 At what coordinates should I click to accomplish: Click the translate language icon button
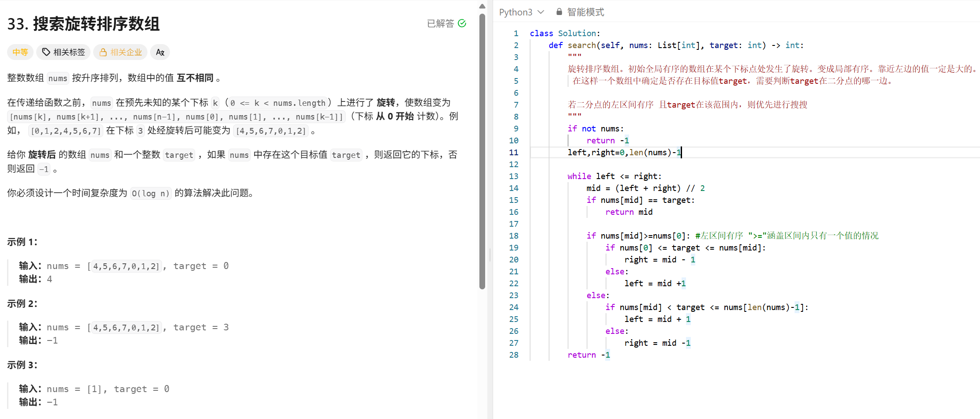pos(160,52)
